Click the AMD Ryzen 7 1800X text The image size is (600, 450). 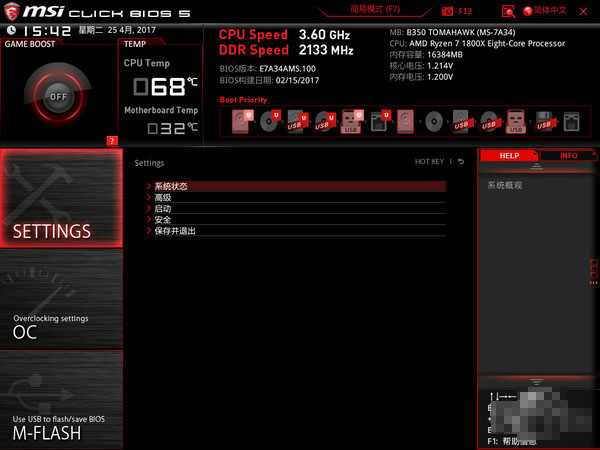click(x=487, y=44)
